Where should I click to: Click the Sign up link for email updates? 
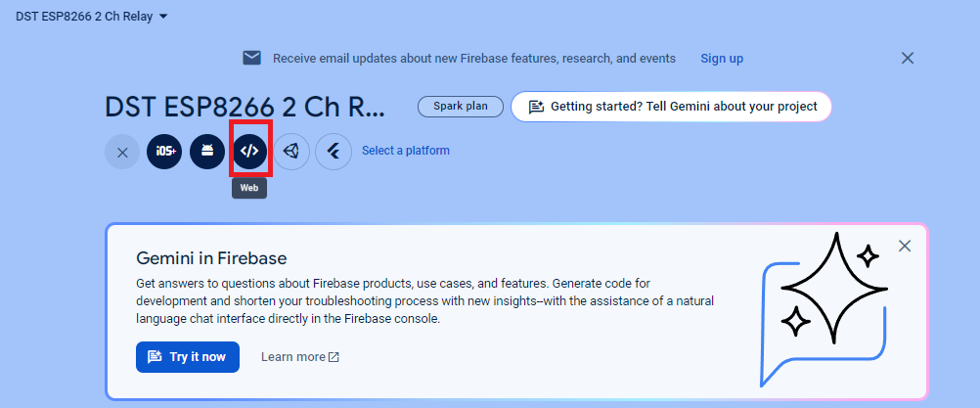722,59
